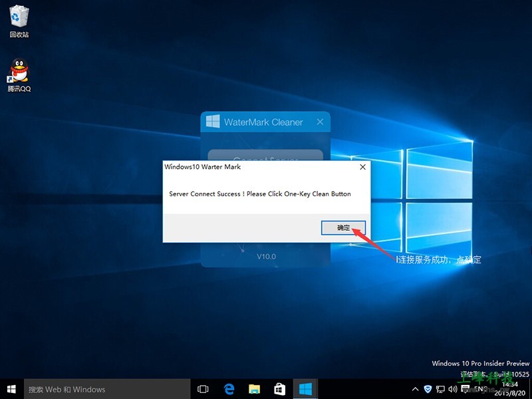Image resolution: width=532 pixels, height=399 pixels.
Task: Open the 回收站 Recycle Bin desktop icon
Action: coord(19,21)
